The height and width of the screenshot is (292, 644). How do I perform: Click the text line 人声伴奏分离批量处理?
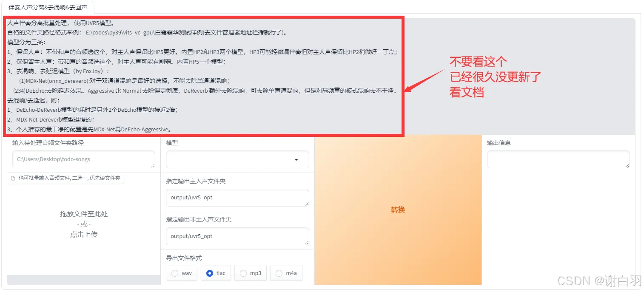pos(60,23)
